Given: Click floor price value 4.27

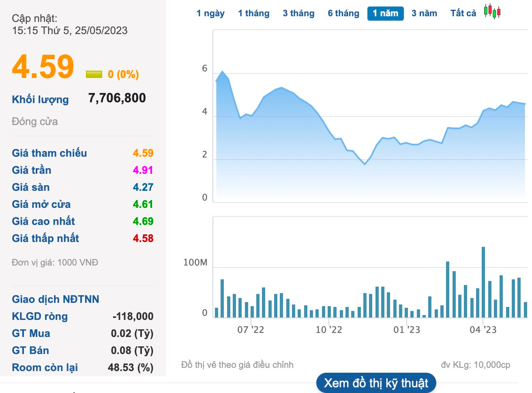Looking at the screenshot, I should tap(143, 187).
